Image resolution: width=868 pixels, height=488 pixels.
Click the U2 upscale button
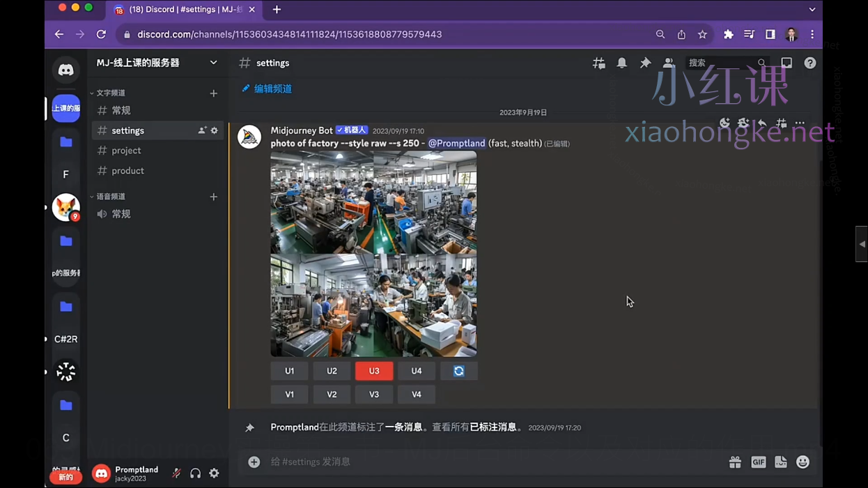332,371
